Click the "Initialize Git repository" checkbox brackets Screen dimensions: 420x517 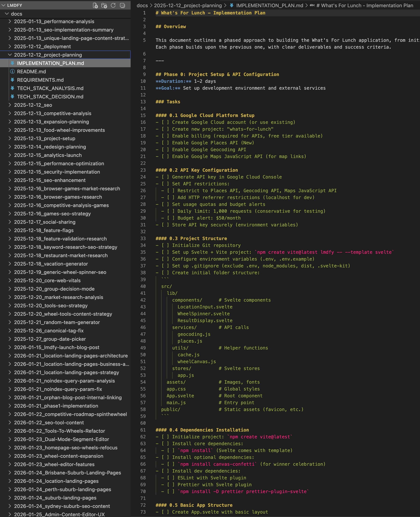coord(165,245)
